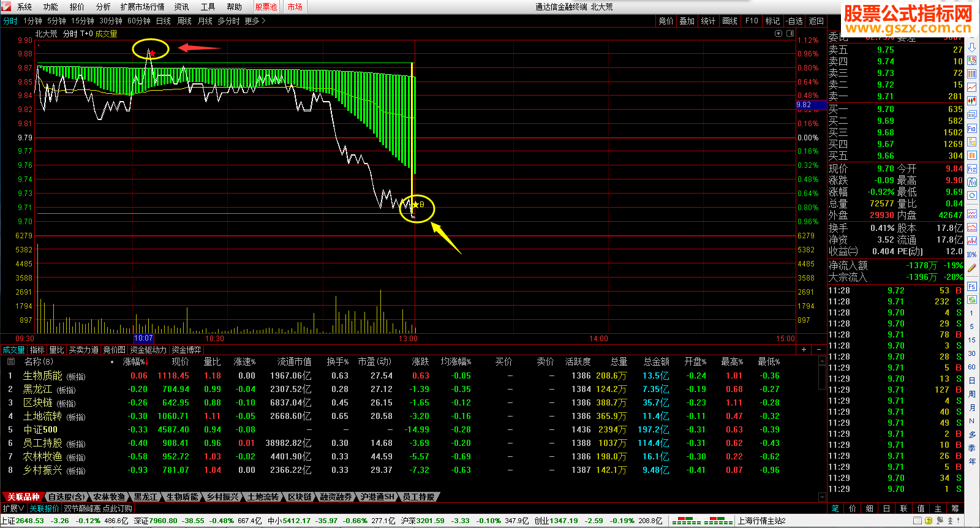Click the green refresh sidebar icon
Image resolution: width=980 pixels, height=528 pixels.
pos(972,300)
